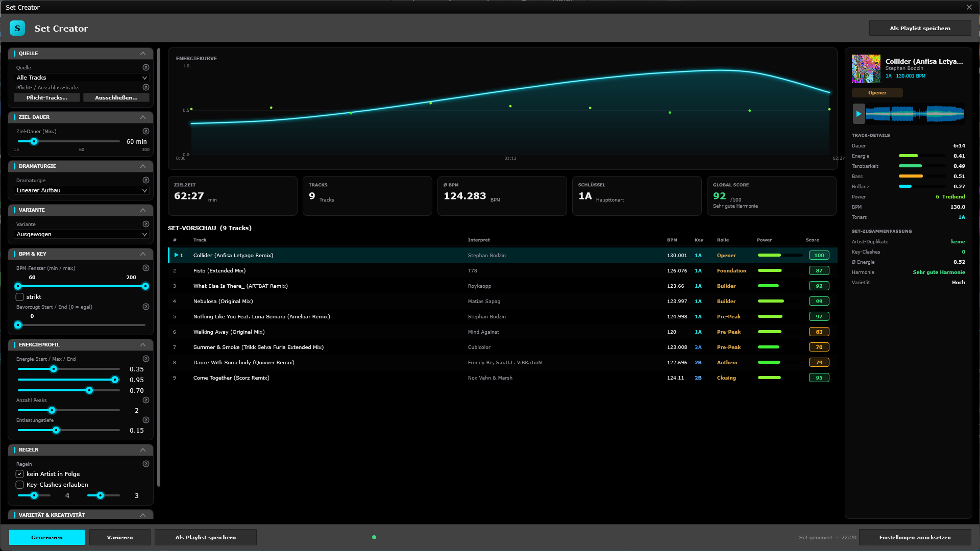Click Energie Max slider handle at 0.95
Viewport: 980px width, 551px height.
click(115, 380)
